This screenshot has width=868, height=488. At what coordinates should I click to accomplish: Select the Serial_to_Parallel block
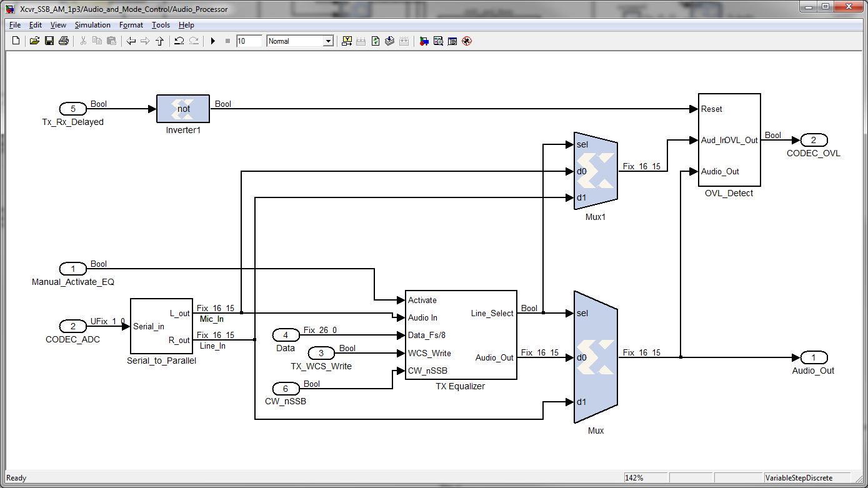tap(161, 326)
